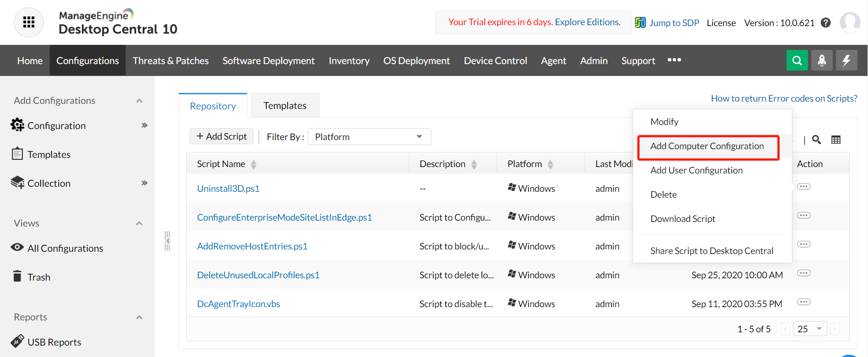The width and height of the screenshot is (868, 357).
Task: Open How to return Error codes link
Action: (784, 98)
